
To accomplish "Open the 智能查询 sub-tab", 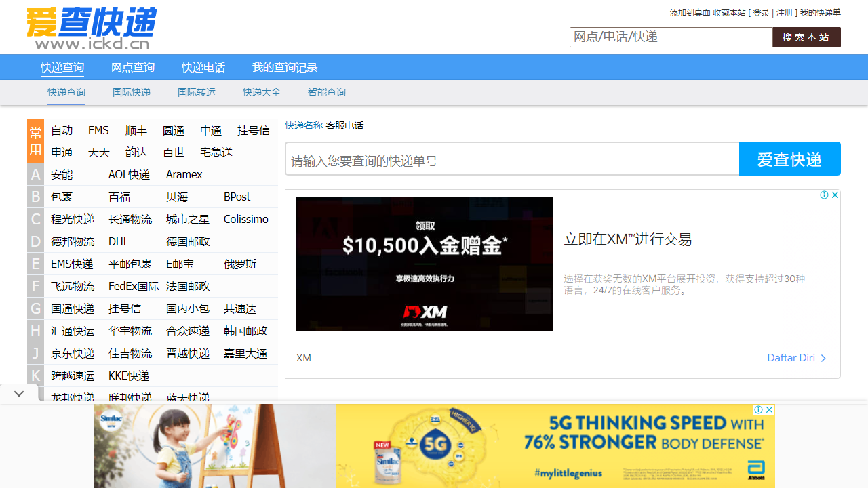I will pyautogui.click(x=327, y=92).
